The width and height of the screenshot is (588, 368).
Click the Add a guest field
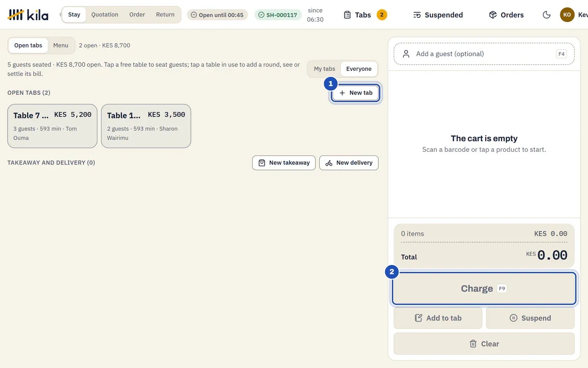(x=484, y=54)
